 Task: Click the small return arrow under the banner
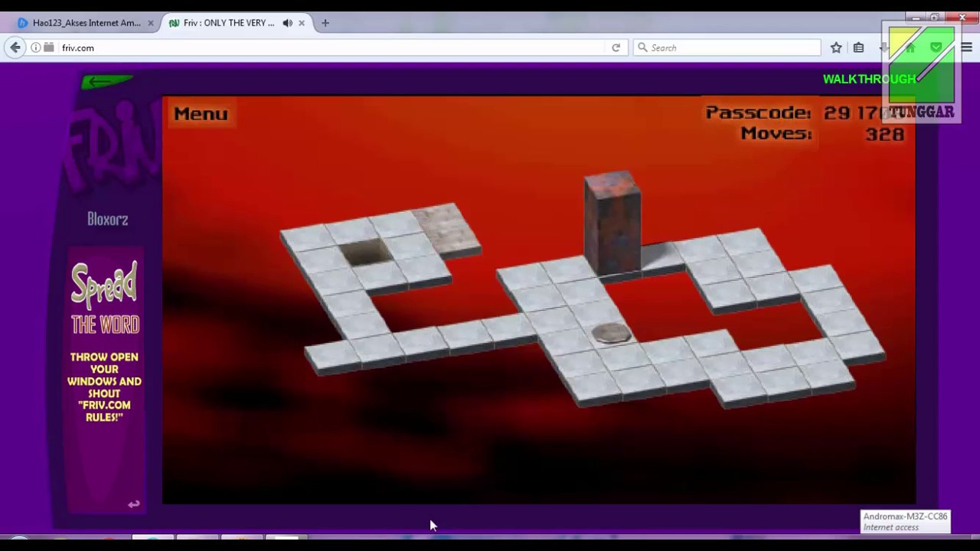pyautogui.click(x=134, y=504)
